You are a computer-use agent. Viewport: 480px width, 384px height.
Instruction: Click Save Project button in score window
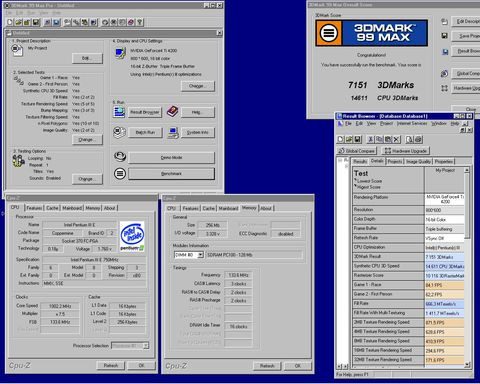(466, 36)
